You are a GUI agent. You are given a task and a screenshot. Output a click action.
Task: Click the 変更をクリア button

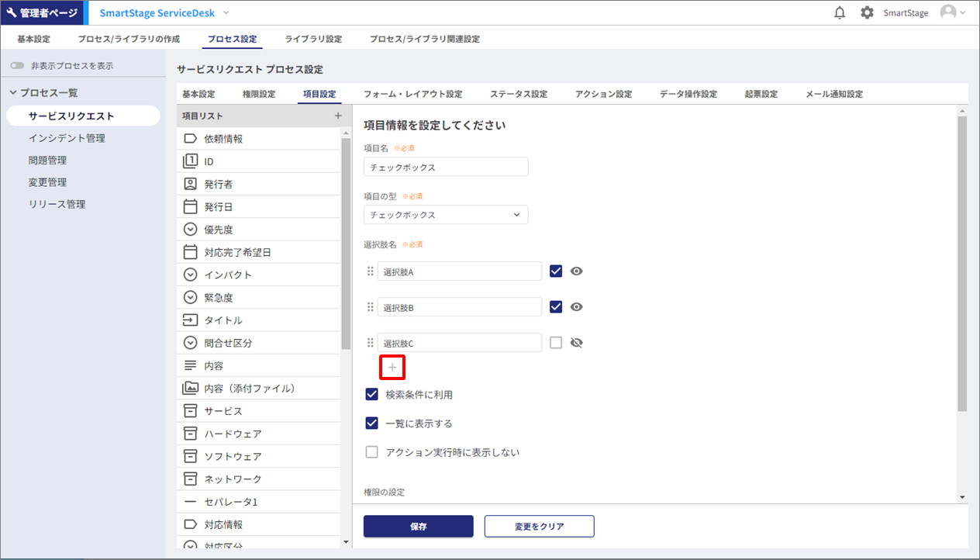[x=539, y=526]
